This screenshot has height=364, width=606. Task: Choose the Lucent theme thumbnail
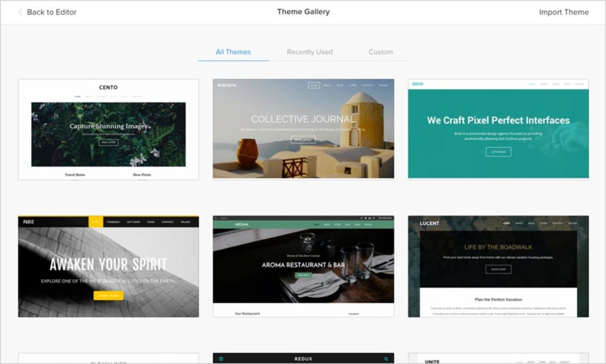tap(498, 267)
